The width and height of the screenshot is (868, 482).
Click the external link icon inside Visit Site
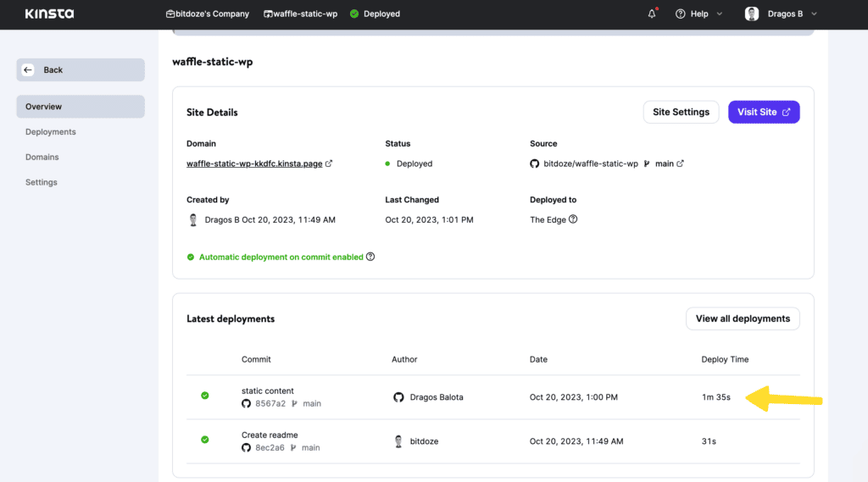coord(786,113)
